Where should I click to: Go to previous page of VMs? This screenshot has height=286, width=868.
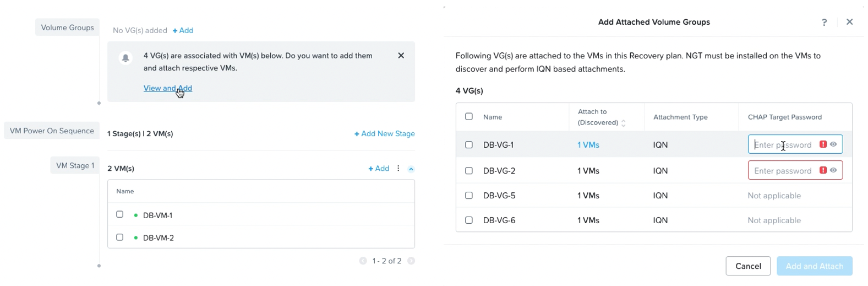363,261
